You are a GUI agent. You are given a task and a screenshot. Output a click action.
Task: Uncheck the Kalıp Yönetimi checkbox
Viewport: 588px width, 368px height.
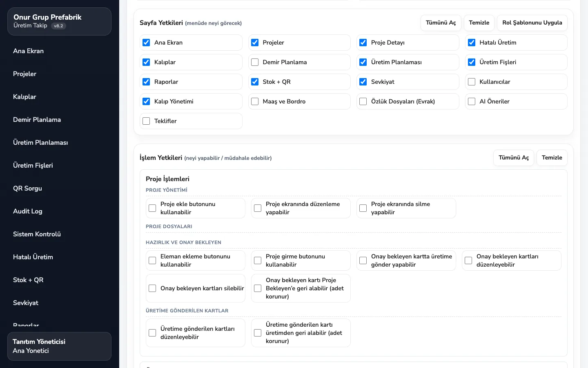pos(146,101)
